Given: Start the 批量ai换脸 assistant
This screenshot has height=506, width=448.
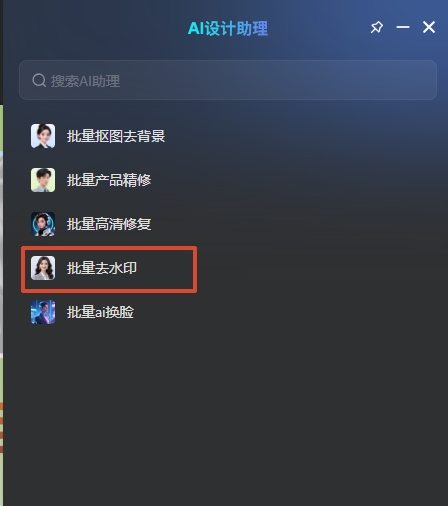Looking at the screenshot, I should coord(100,312).
